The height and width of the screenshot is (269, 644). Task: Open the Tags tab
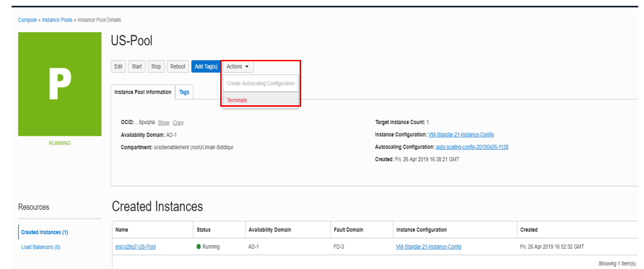pos(184,92)
